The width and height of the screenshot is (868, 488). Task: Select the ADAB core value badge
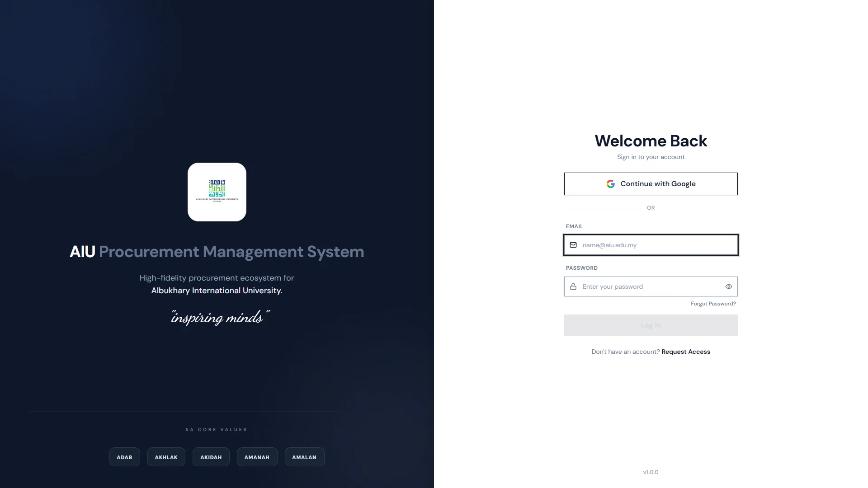[x=125, y=457]
